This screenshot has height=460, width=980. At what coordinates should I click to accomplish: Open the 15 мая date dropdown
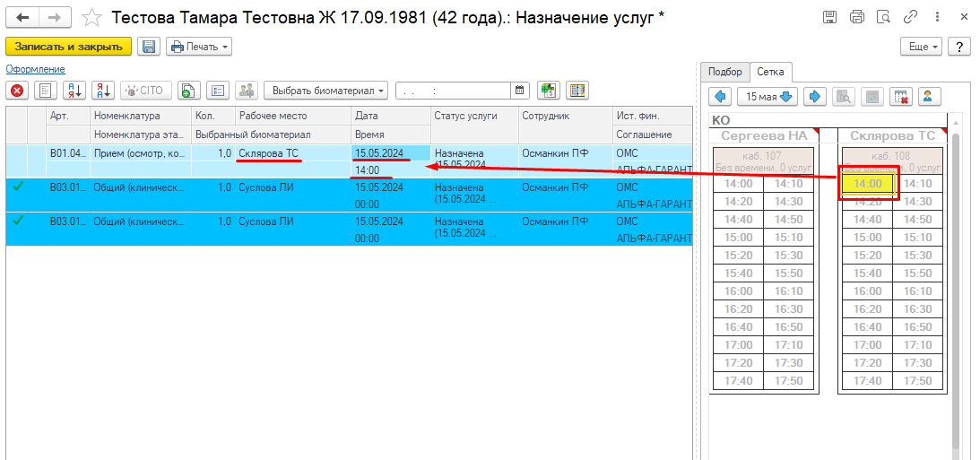click(x=768, y=96)
